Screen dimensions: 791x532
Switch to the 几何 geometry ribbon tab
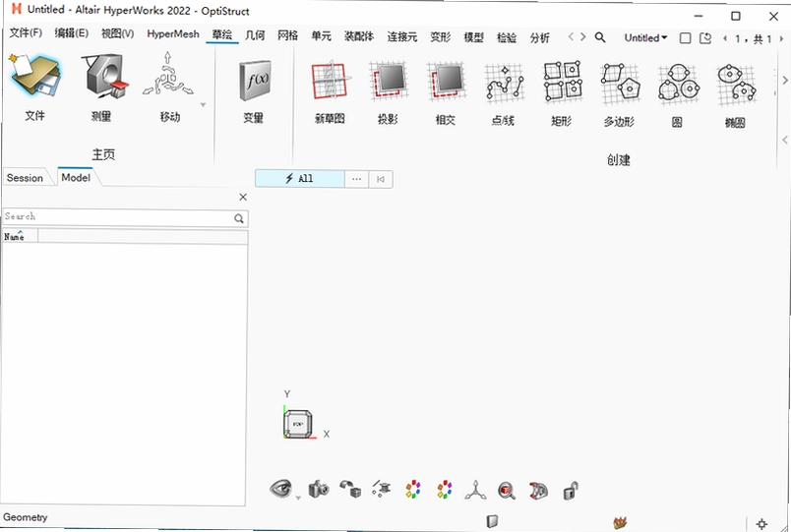pos(255,35)
